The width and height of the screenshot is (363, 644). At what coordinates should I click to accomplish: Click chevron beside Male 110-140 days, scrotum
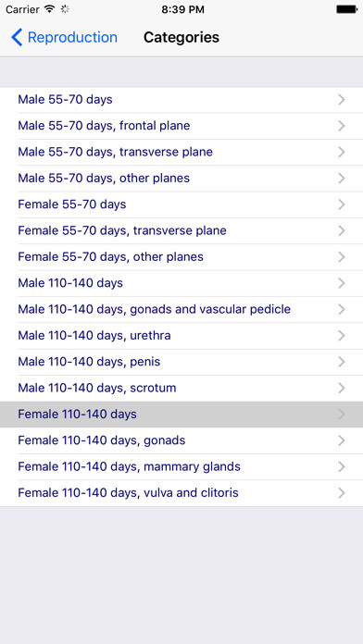341,388
